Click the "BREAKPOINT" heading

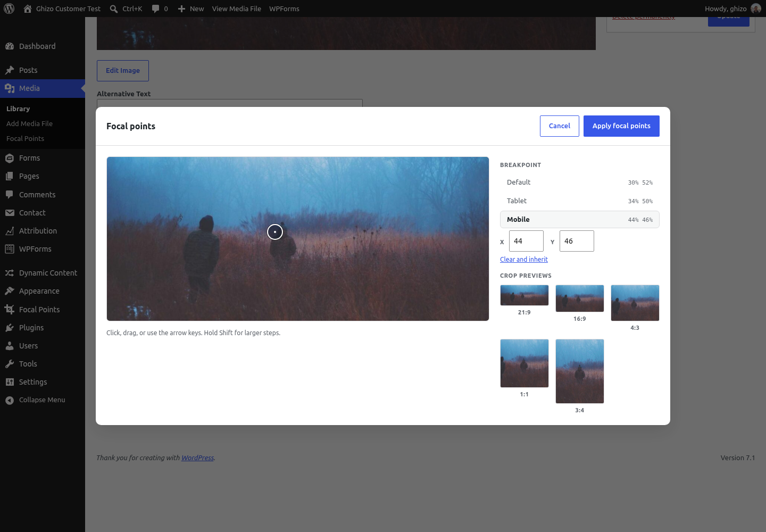point(520,165)
